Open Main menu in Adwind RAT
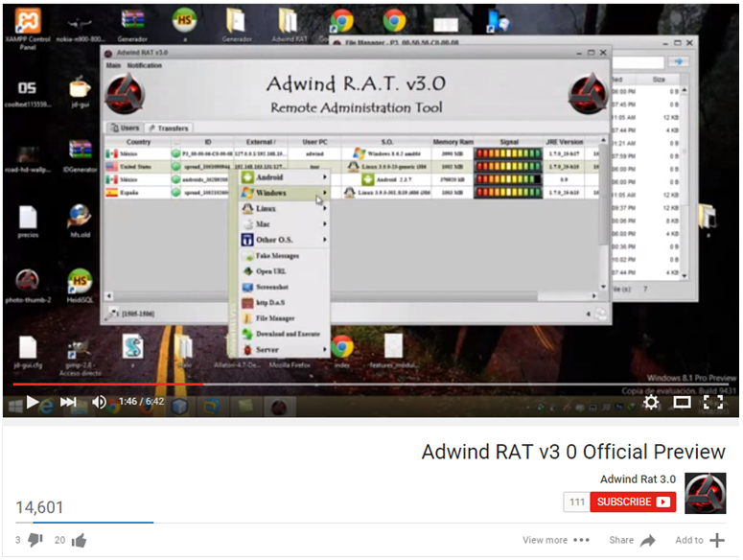The width and height of the screenshot is (743, 560). point(113,65)
